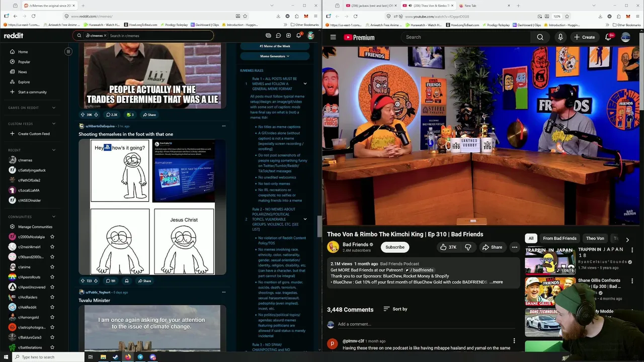Collapse Custom Feeds section
This screenshot has width=644, height=362.
pos(54,124)
